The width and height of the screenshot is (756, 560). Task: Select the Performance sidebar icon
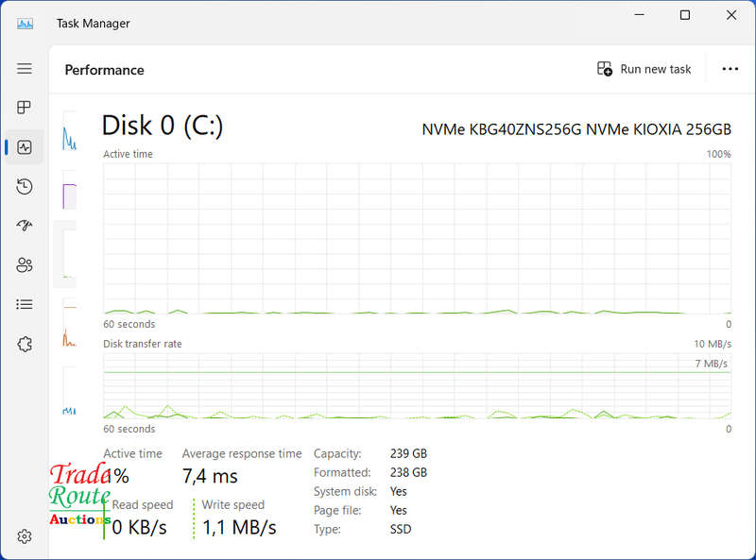[25, 147]
